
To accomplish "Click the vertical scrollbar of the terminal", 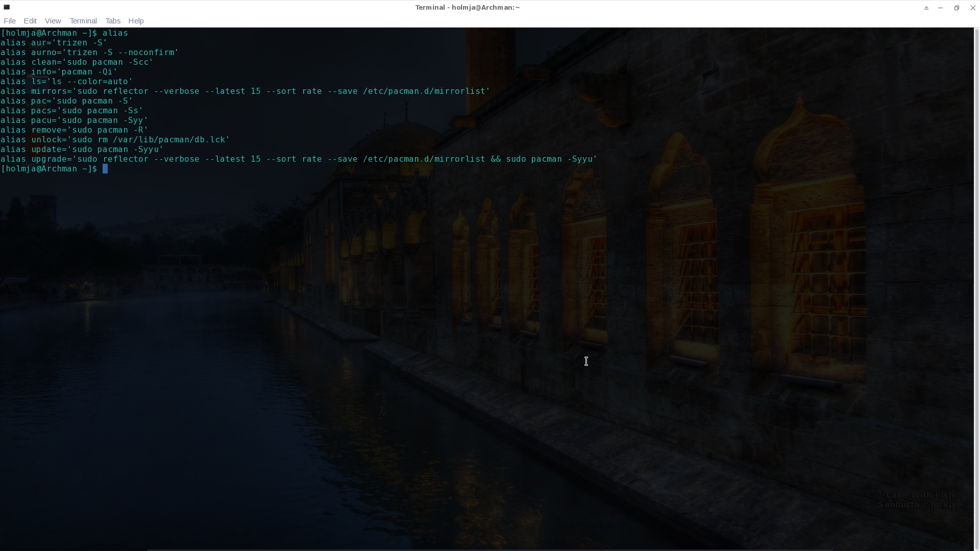I will [x=977, y=288].
